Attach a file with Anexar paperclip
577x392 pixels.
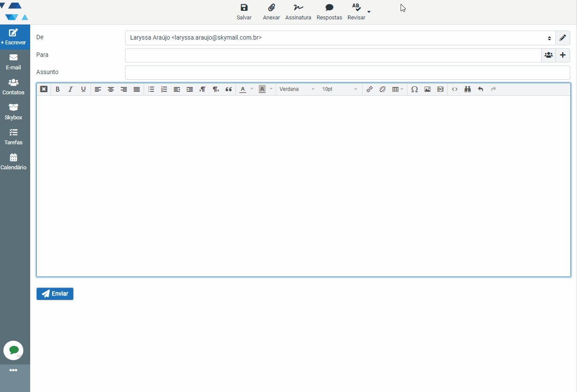pyautogui.click(x=272, y=8)
